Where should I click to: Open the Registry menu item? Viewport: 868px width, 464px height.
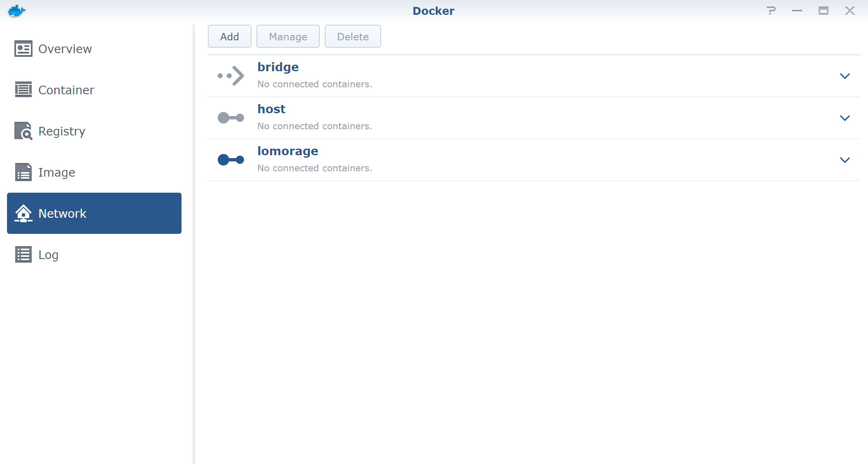pos(94,131)
